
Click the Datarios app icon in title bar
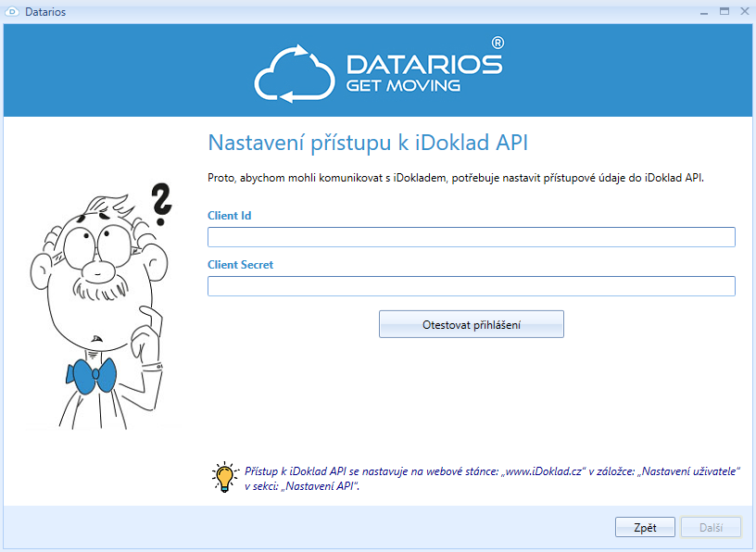pos(13,12)
